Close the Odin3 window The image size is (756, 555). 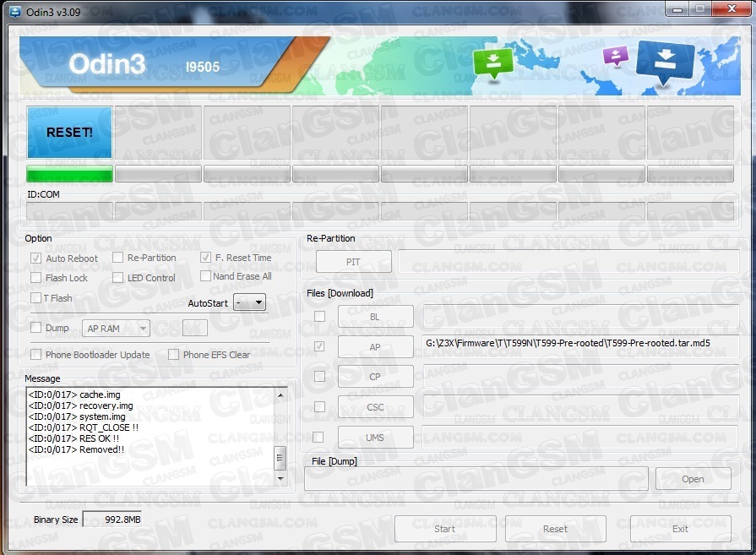[x=732, y=8]
